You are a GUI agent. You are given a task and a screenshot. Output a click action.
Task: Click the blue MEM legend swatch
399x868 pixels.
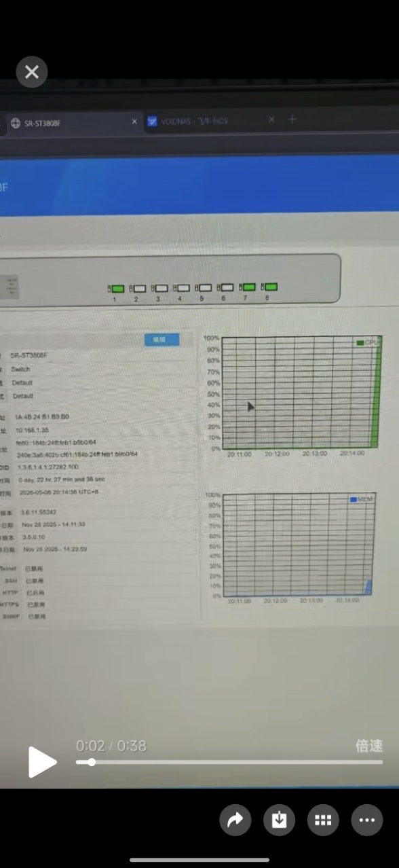354,499
